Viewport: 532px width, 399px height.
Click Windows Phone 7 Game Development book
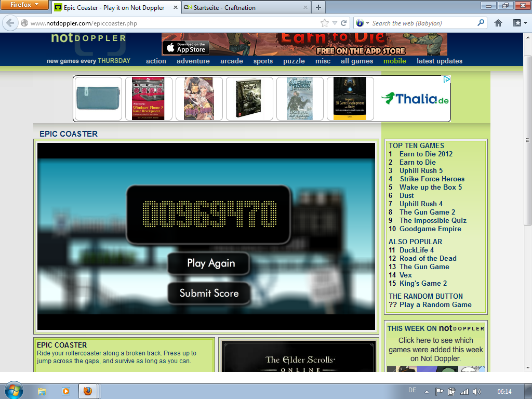coord(148,98)
